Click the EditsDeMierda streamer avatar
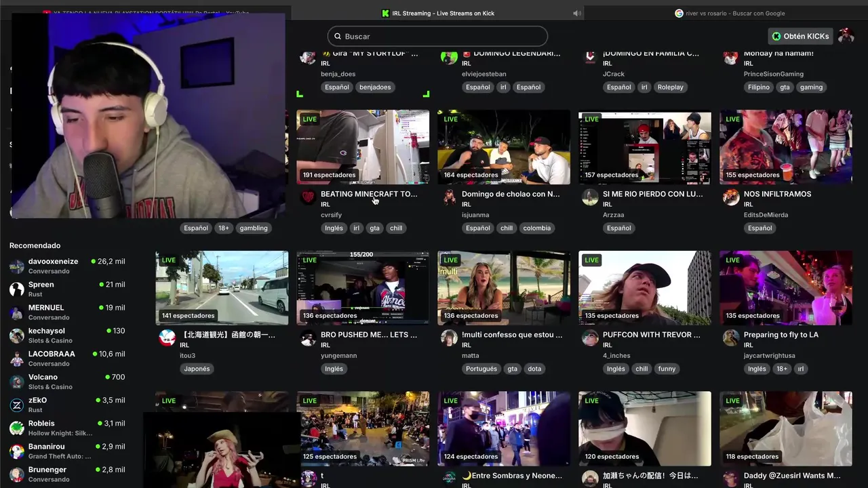The height and width of the screenshot is (488, 868). click(x=731, y=197)
